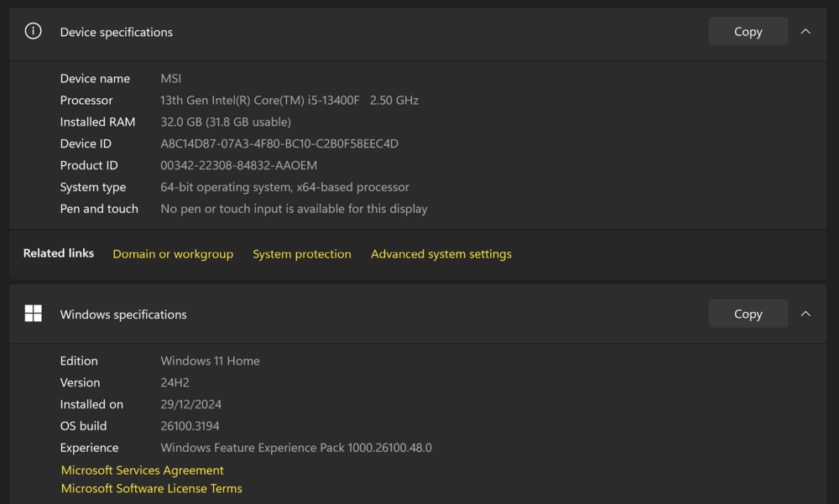Image resolution: width=839 pixels, height=504 pixels.
Task: Open the Microsoft Services Agreement
Action: tap(142, 470)
